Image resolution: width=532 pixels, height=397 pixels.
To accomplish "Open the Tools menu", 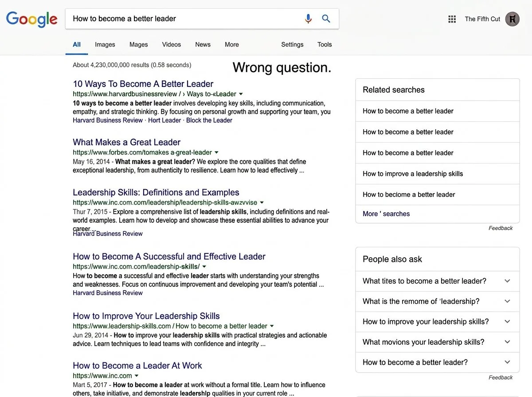I will (325, 44).
